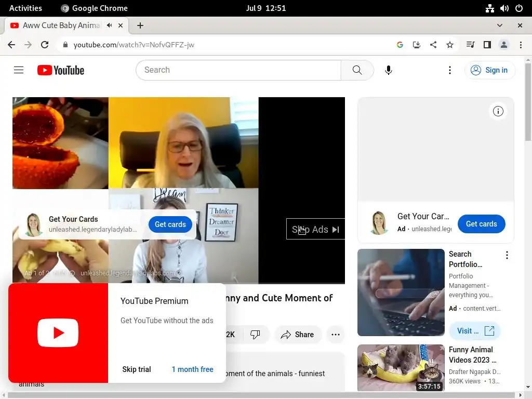Focus the YouTube Search field
Screen dimensions: 532x399
[x=238, y=70]
